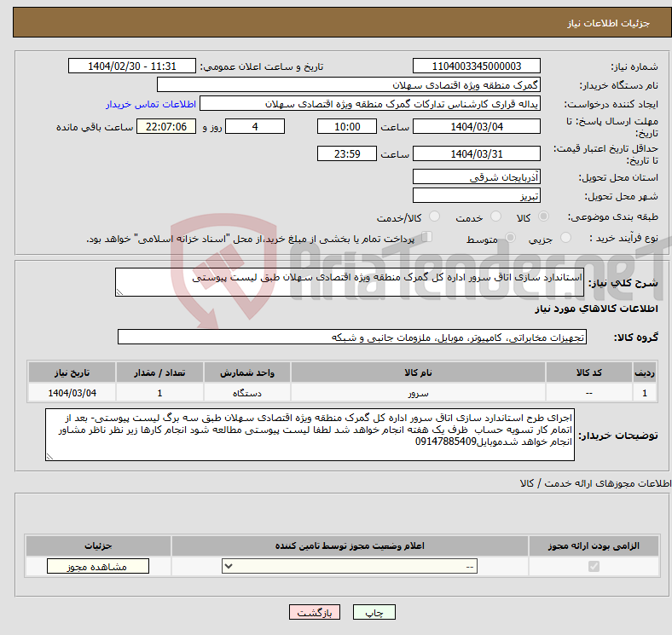The width and height of the screenshot is (672, 635).
Task: Click the چاپ print button
Action: (374, 613)
